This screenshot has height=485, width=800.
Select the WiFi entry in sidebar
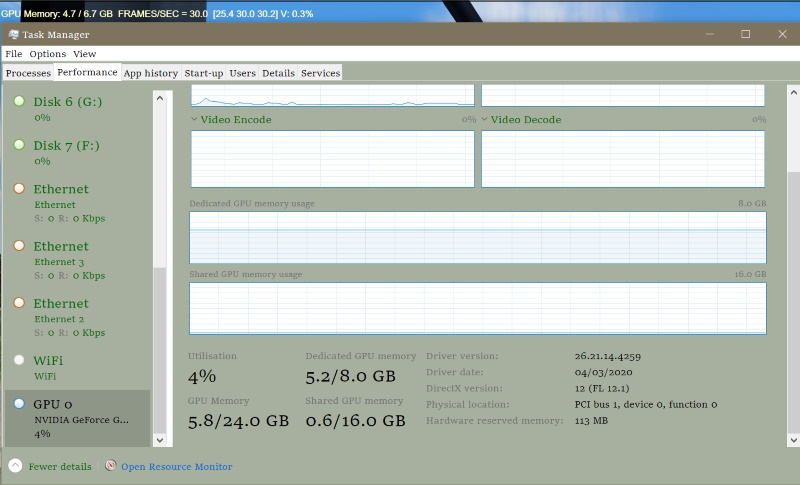coord(78,367)
